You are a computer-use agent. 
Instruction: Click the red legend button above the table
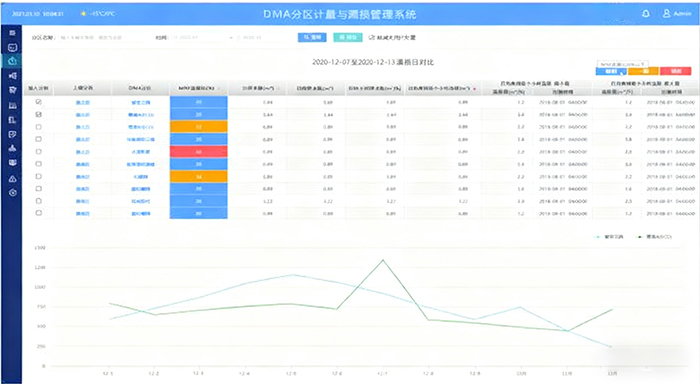click(x=675, y=71)
